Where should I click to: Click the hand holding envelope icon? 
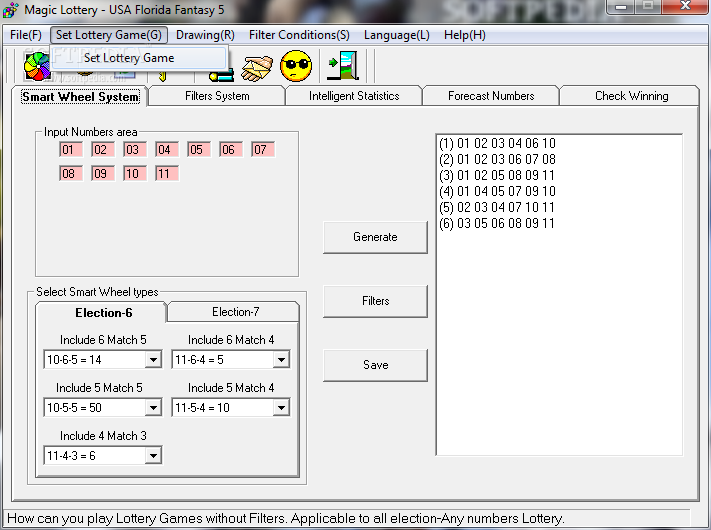click(257, 68)
